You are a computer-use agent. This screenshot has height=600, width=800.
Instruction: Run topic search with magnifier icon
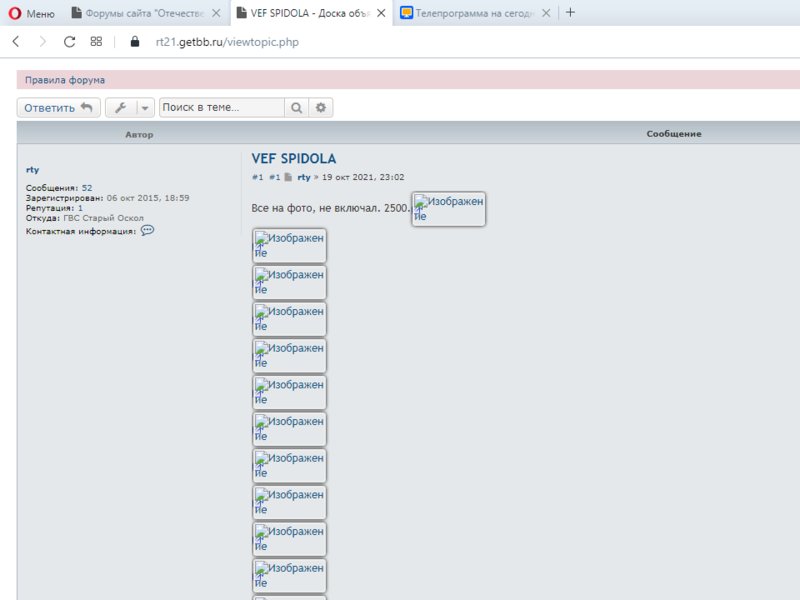[296, 108]
